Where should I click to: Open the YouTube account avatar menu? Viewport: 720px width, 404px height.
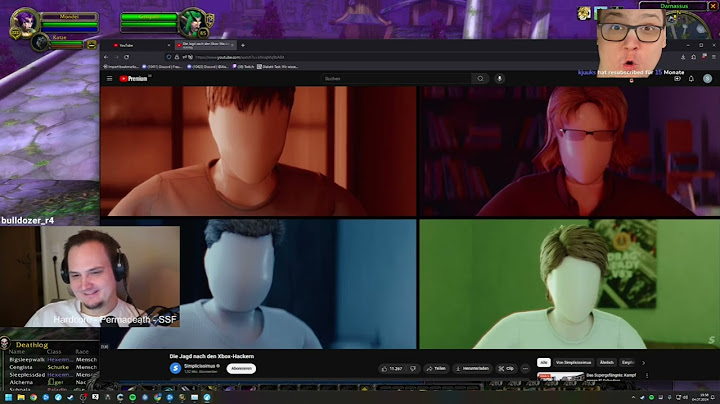pyautogui.click(x=707, y=79)
